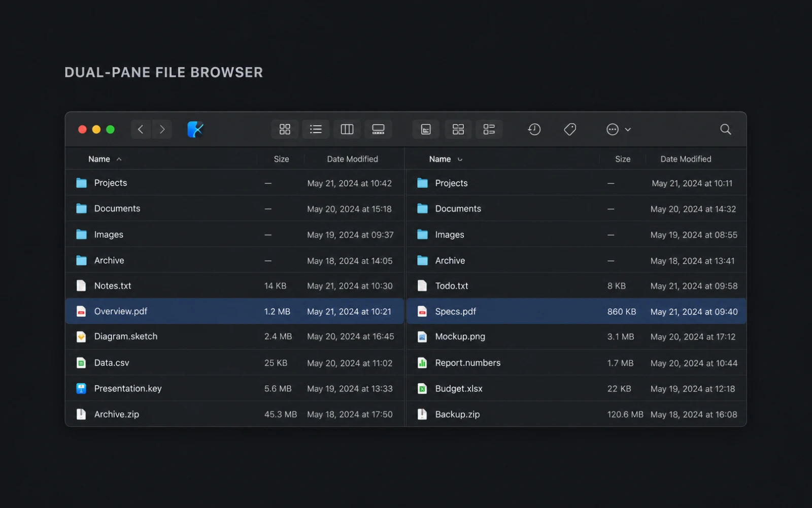Select Budget.xlsx file

(576, 389)
